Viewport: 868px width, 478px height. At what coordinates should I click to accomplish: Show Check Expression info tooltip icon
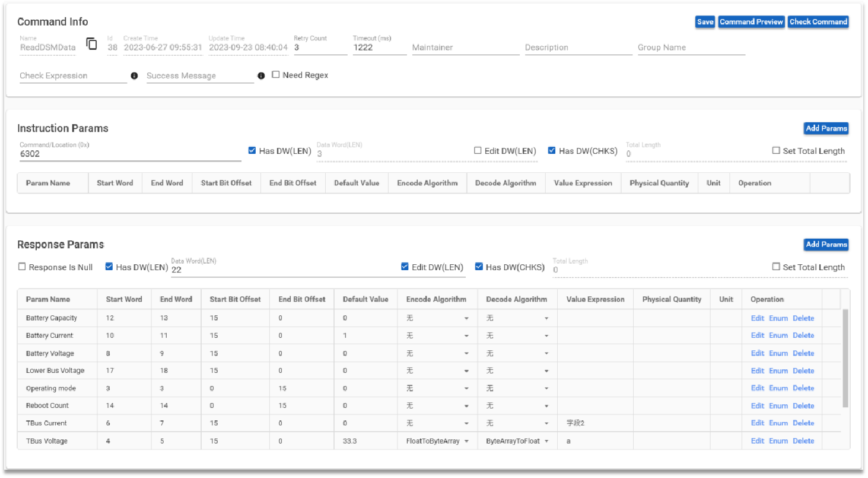click(134, 76)
